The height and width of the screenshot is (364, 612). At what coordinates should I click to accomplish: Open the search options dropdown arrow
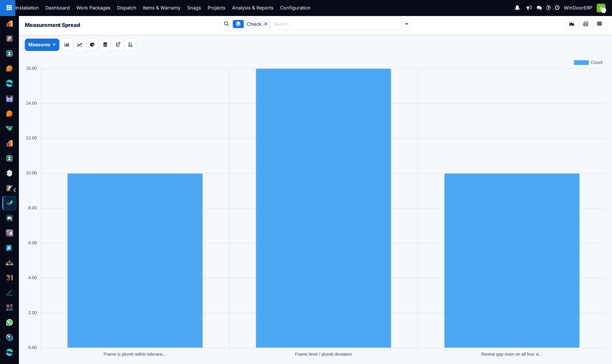[x=406, y=24]
